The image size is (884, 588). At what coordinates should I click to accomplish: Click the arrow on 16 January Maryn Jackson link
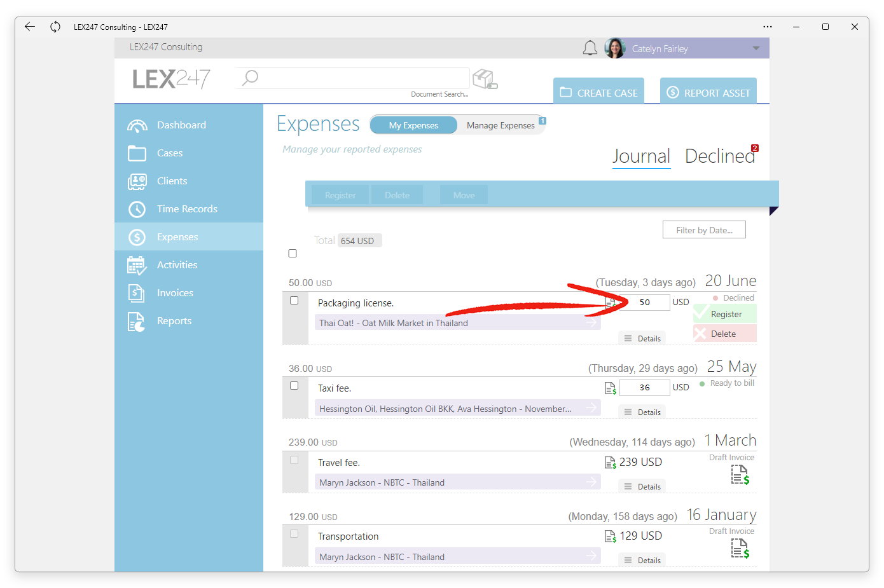[592, 556]
